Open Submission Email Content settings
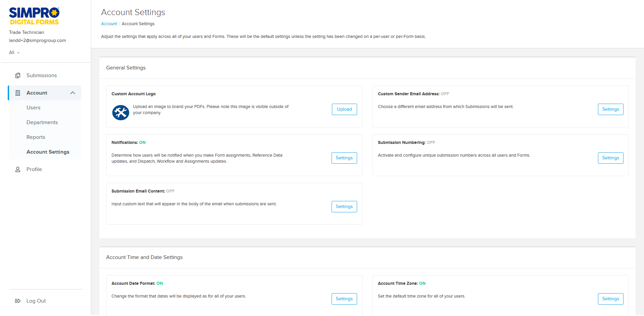Image resolution: width=644 pixels, height=316 pixels. coord(344,207)
